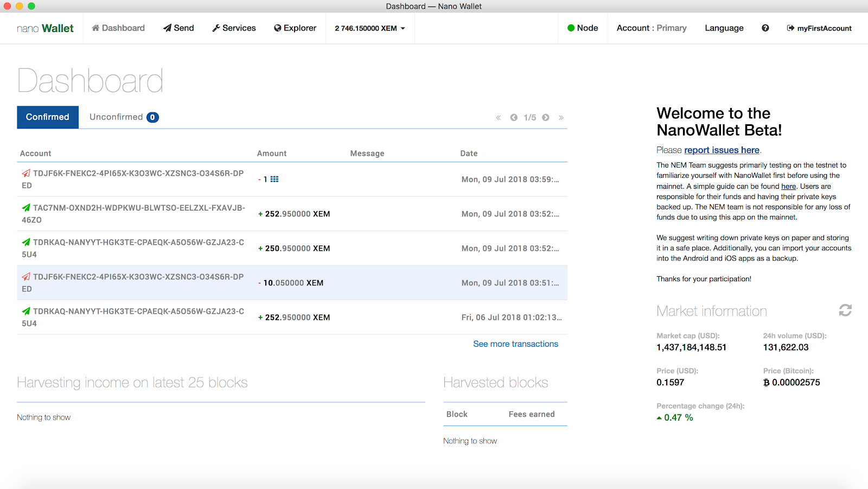Viewport: 868px width, 489px height.
Task: Click the date Mon, 09 Jul 2018 03:51
Action: [510, 283]
